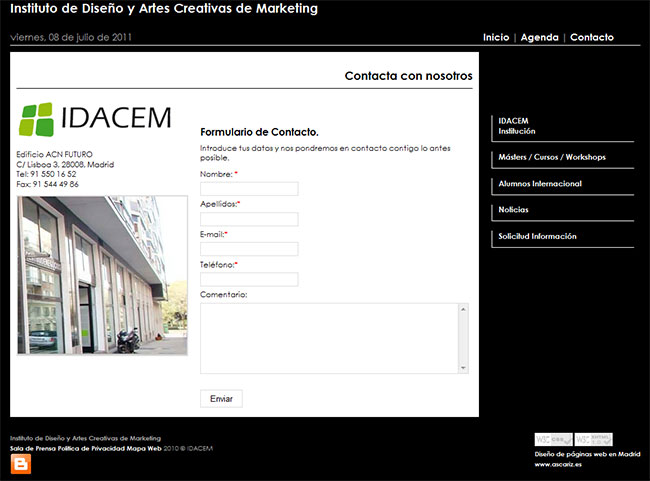Open Másters / Cursos / Workshops section

[x=552, y=157]
